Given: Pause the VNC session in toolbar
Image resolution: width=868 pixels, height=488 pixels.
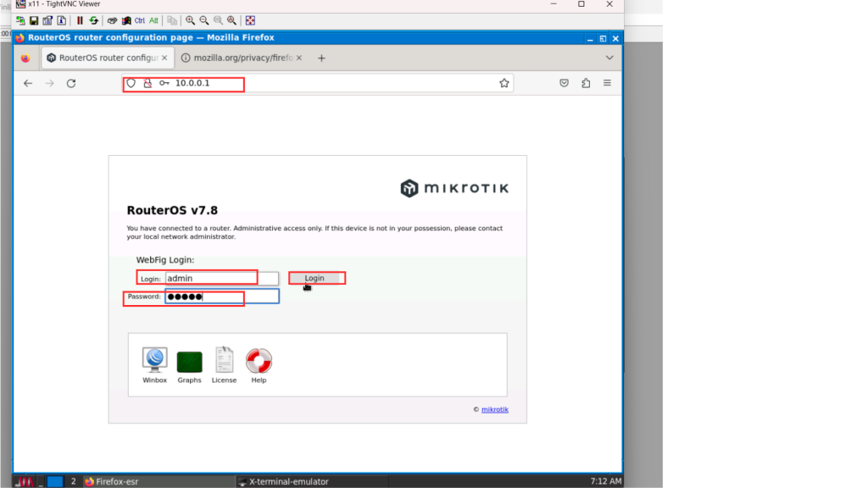Looking at the screenshot, I should click(x=80, y=20).
